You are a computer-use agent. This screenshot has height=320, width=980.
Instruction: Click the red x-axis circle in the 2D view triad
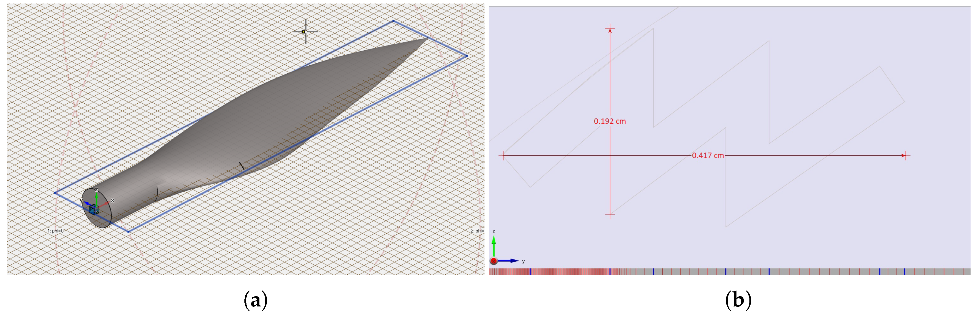[x=494, y=261]
